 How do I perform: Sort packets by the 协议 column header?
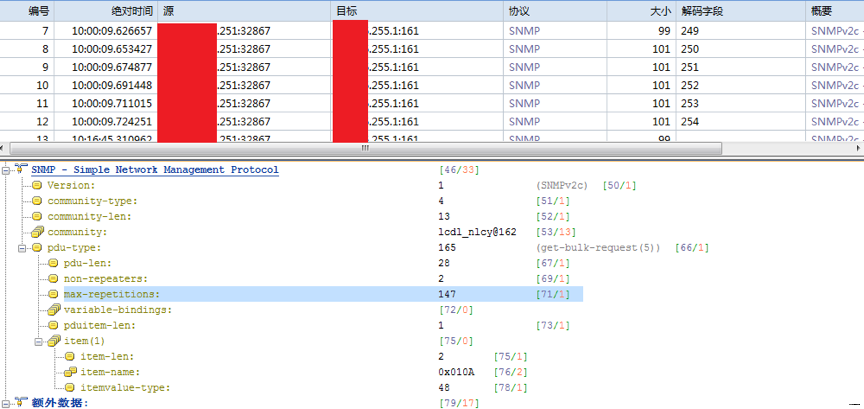click(519, 10)
